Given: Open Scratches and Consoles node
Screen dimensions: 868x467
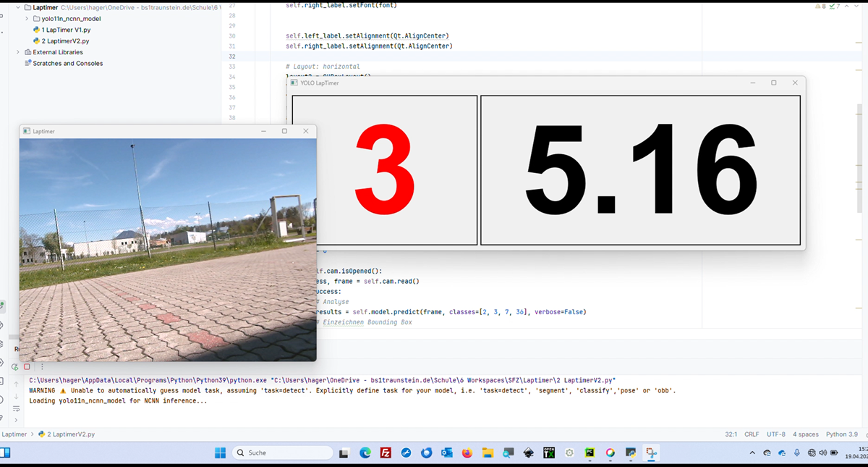Looking at the screenshot, I should (x=67, y=64).
